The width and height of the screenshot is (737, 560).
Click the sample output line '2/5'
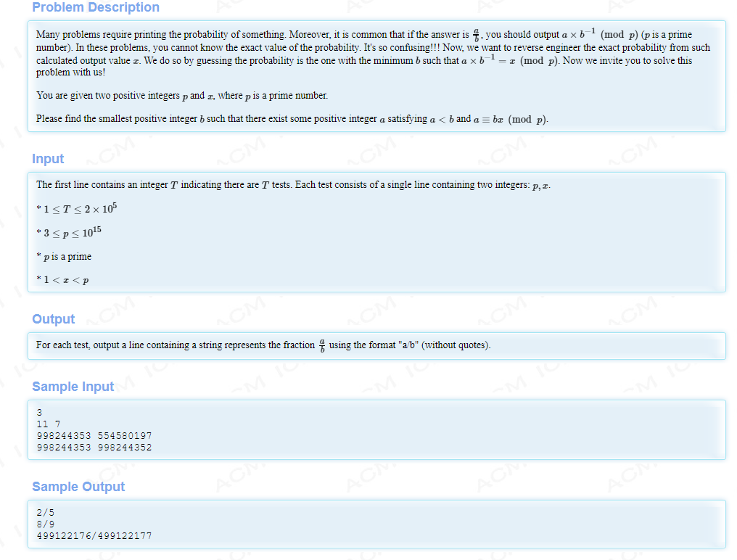[46, 513]
